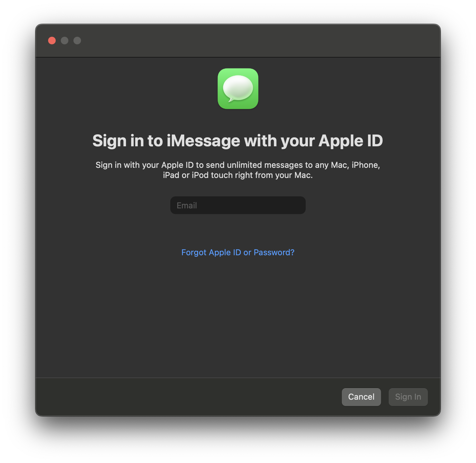Submit credentials with the Sign In button
This screenshot has width=476, height=463.
pos(408,397)
